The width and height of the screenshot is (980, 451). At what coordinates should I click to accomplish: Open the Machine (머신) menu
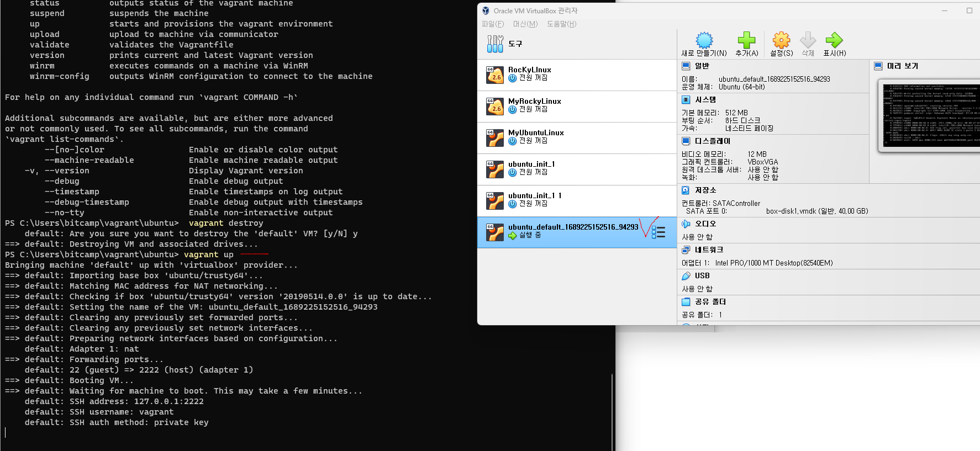[525, 24]
